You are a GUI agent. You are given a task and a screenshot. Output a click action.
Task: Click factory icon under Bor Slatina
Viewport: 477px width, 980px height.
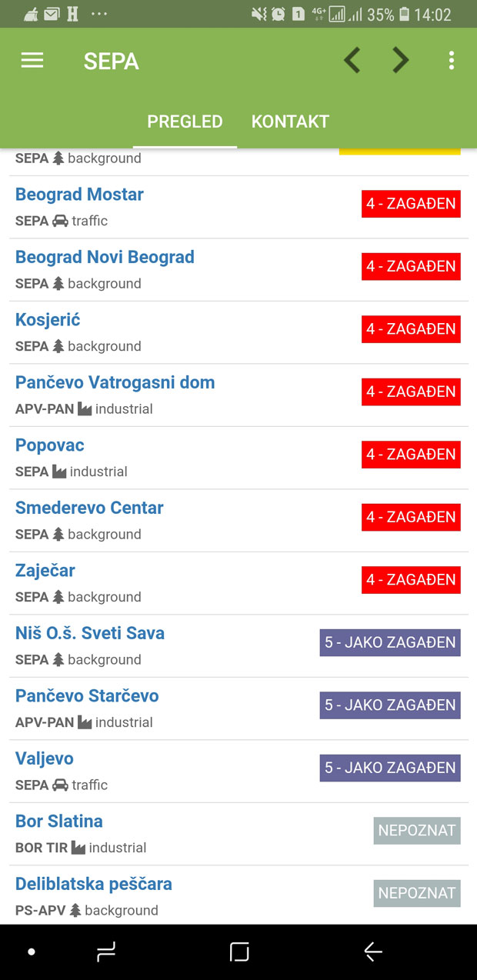point(78,848)
